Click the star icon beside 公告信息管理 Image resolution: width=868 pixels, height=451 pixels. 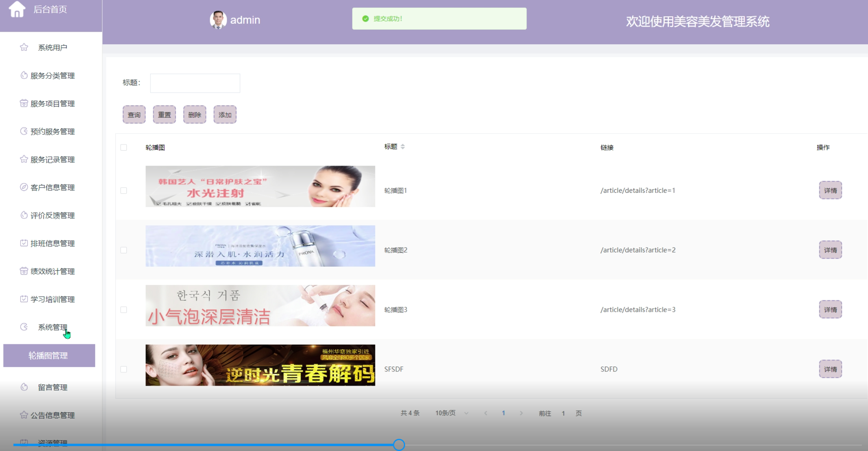[x=24, y=415]
